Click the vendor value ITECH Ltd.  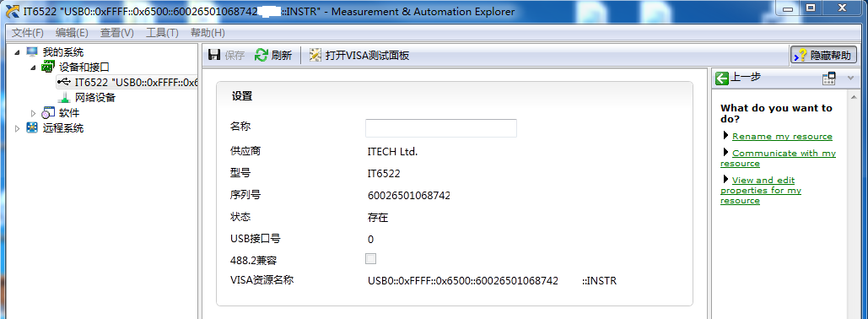[392, 151]
